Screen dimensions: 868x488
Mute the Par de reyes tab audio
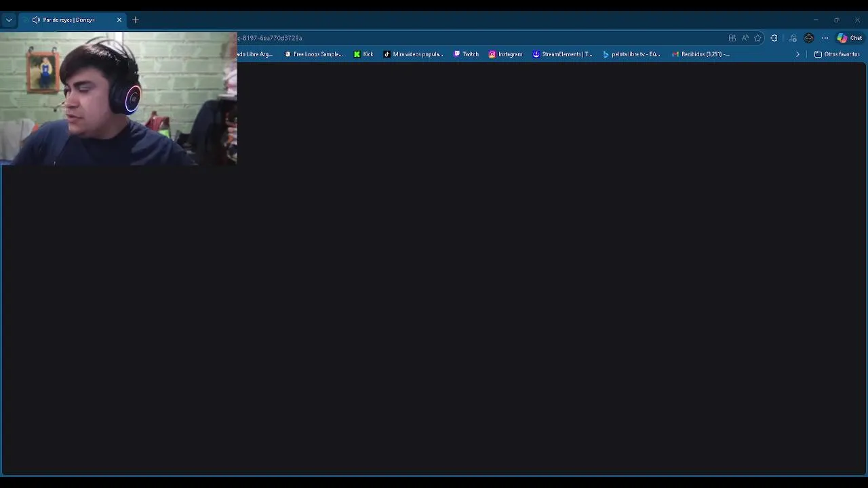[x=36, y=20]
